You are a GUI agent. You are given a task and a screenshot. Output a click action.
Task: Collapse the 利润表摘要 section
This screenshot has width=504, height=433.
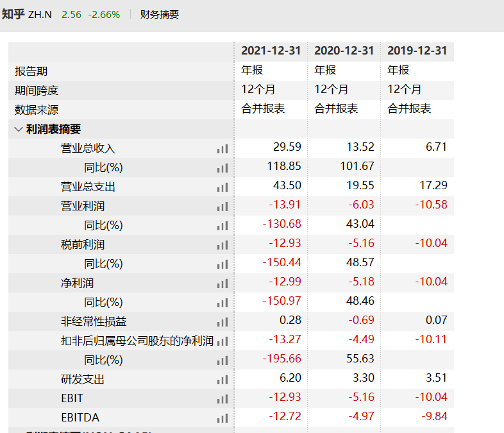[19, 129]
